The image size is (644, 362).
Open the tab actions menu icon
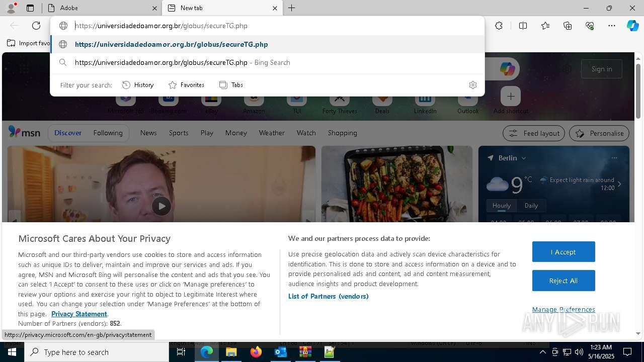30,8
